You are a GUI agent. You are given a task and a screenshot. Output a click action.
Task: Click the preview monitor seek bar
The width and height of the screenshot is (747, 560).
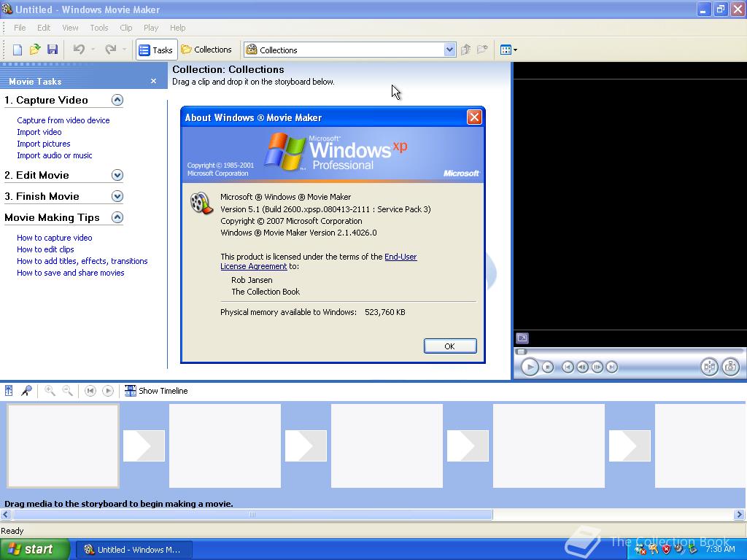(630, 351)
